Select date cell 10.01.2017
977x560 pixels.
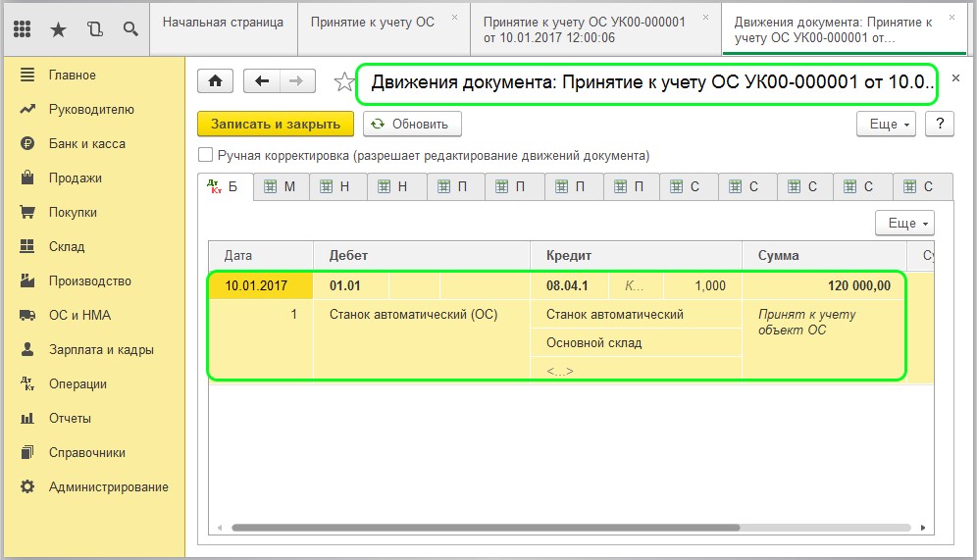[x=261, y=286]
